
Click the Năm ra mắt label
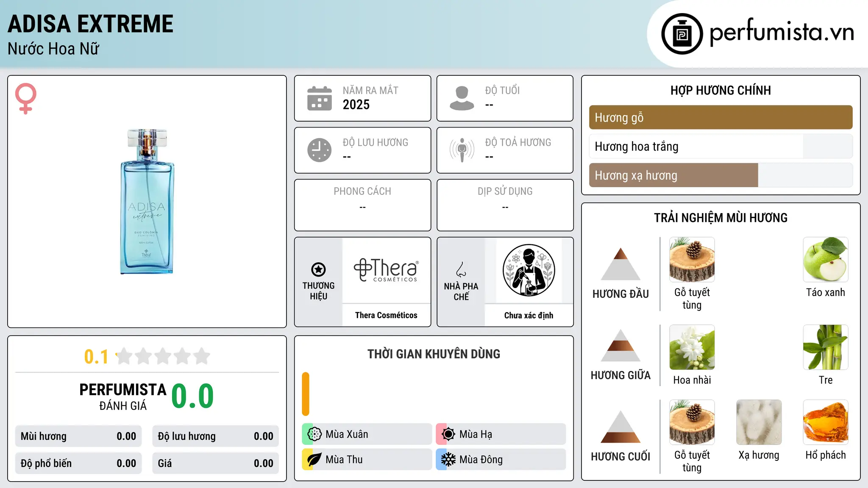point(370,90)
